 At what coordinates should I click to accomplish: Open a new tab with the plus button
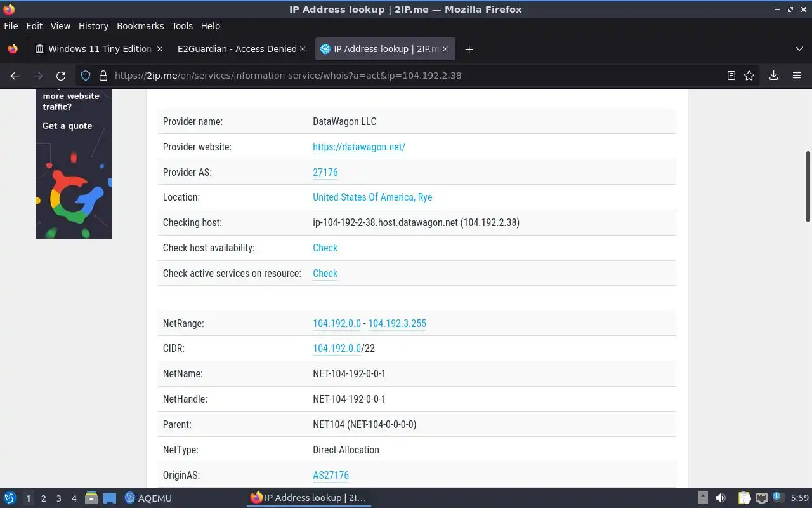[469, 49]
